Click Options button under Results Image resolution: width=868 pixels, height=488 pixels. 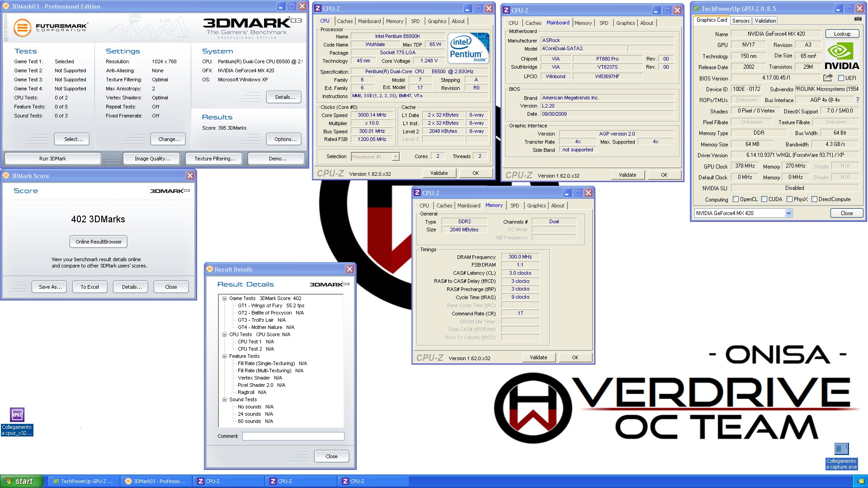tap(285, 139)
